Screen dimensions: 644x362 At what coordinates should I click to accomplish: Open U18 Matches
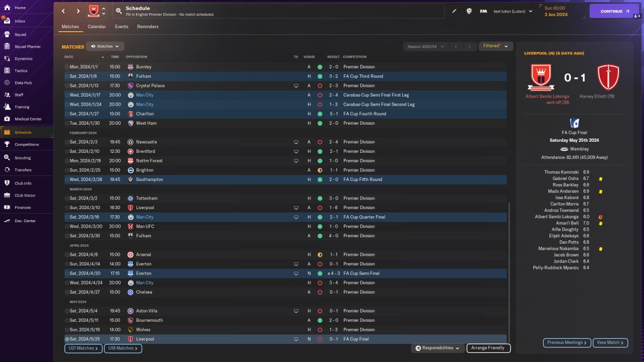[x=123, y=348]
